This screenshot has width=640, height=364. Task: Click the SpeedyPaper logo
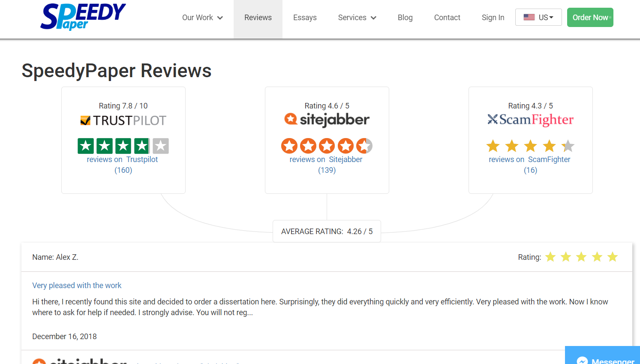pos(83,17)
